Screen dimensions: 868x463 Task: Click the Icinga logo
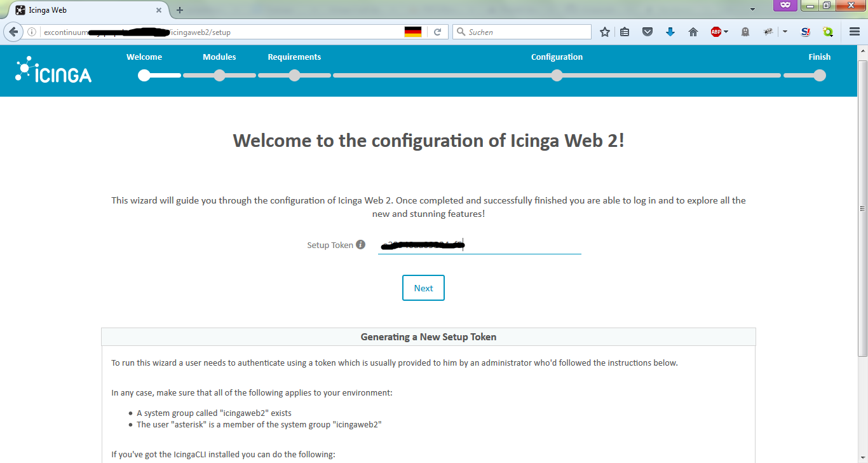click(53, 71)
